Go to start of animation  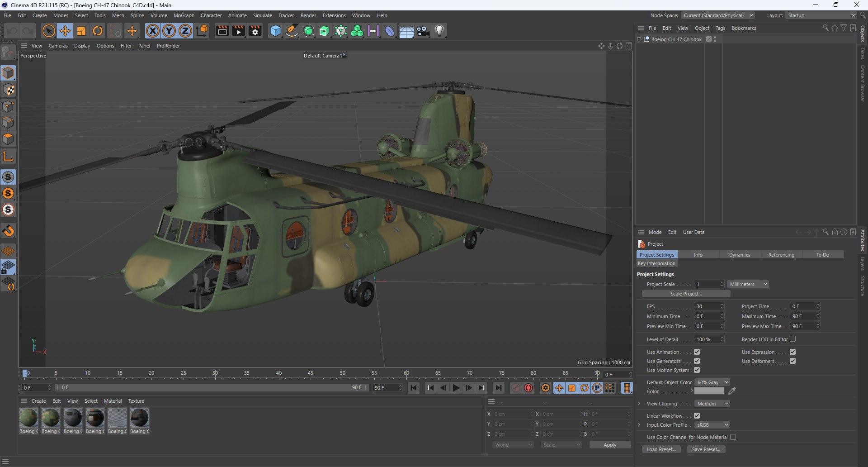tap(414, 388)
